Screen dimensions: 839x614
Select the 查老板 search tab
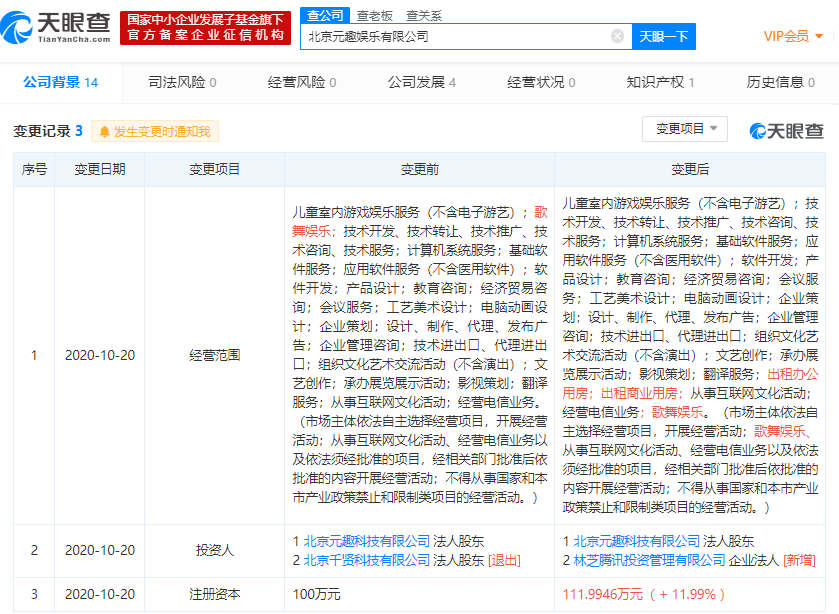(x=375, y=16)
